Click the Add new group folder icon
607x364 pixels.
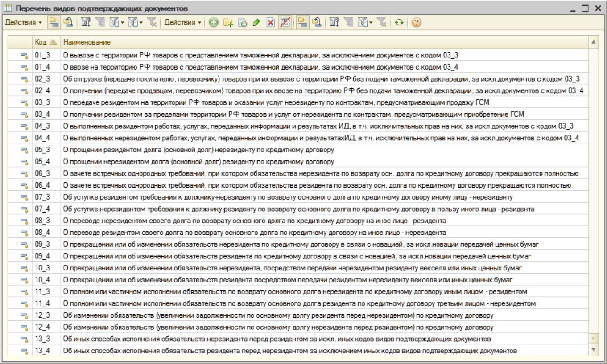pyautogui.click(x=228, y=22)
